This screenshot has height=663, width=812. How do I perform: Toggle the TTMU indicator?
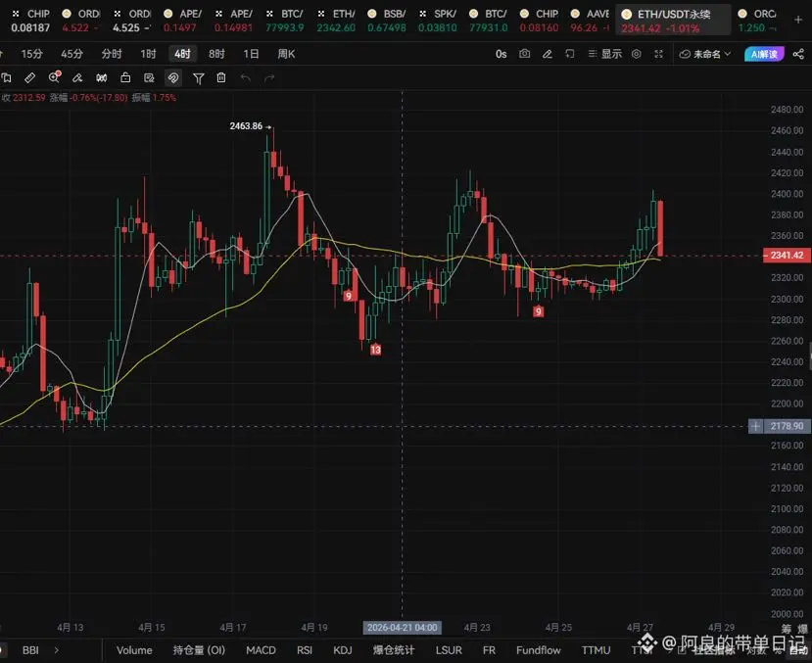pos(597,650)
